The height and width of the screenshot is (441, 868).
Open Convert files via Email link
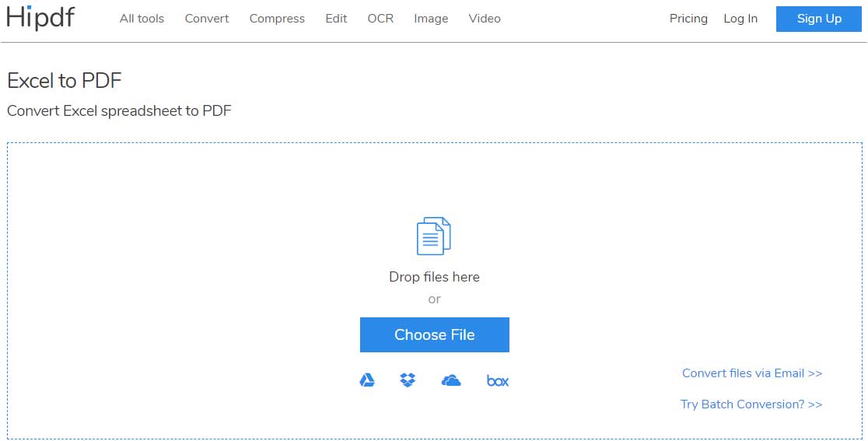pyautogui.click(x=752, y=373)
